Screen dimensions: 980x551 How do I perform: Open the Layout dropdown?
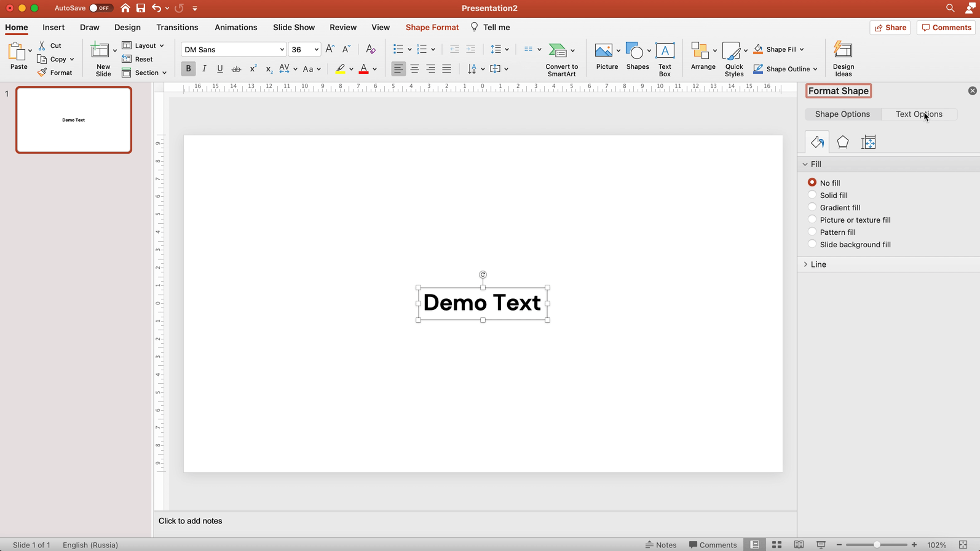[x=143, y=46]
